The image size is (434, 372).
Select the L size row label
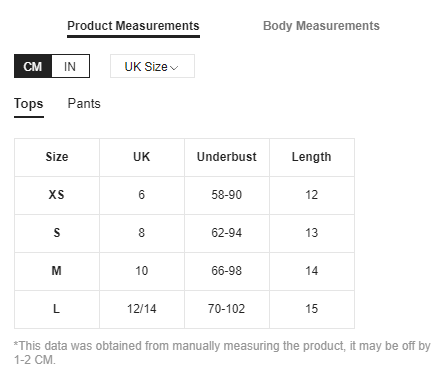pyautogui.click(x=56, y=309)
